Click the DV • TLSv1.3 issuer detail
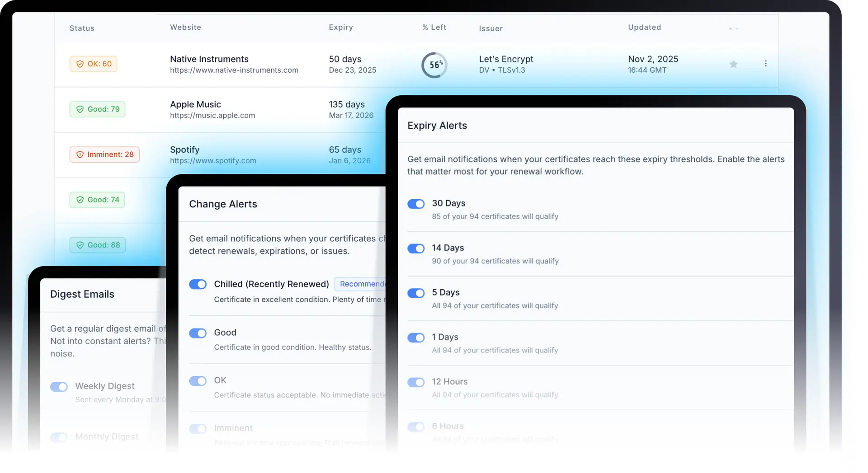 coord(502,70)
